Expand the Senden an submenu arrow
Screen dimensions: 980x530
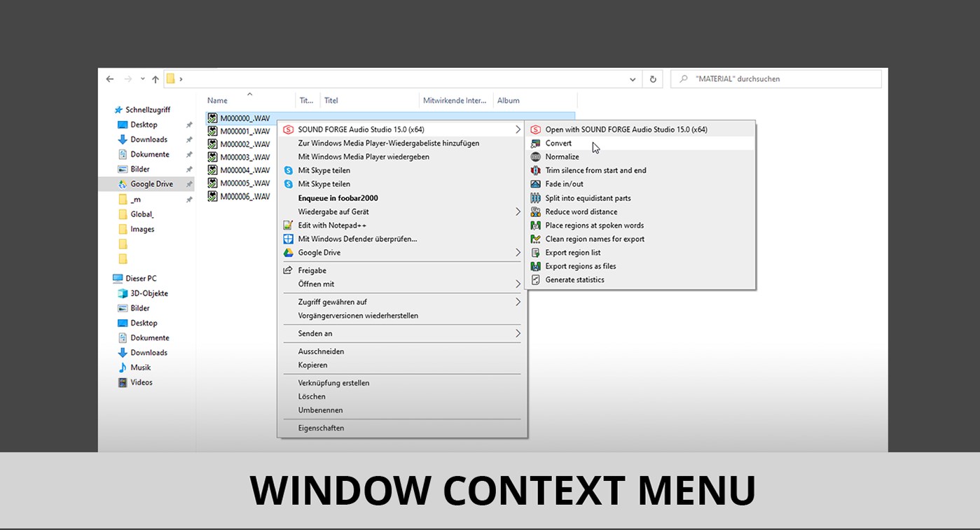point(518,334)
